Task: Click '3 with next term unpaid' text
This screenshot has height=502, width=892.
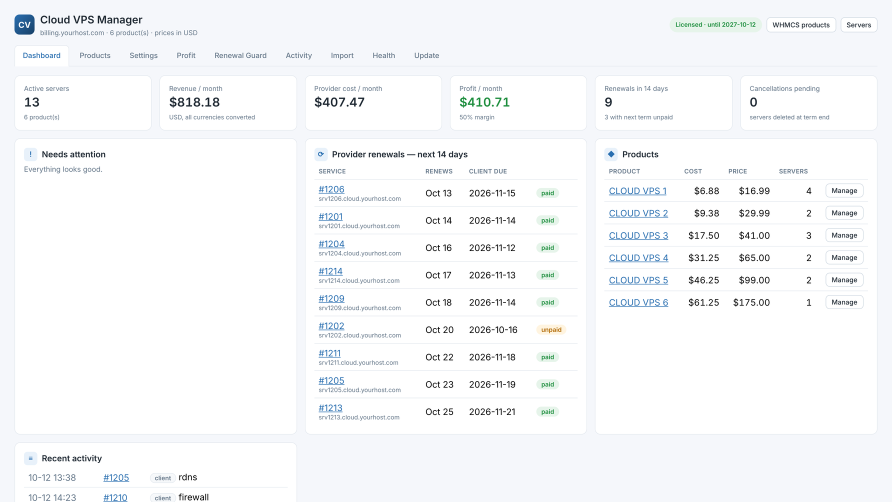Action: pyautogui.click(x=638, y=117)
